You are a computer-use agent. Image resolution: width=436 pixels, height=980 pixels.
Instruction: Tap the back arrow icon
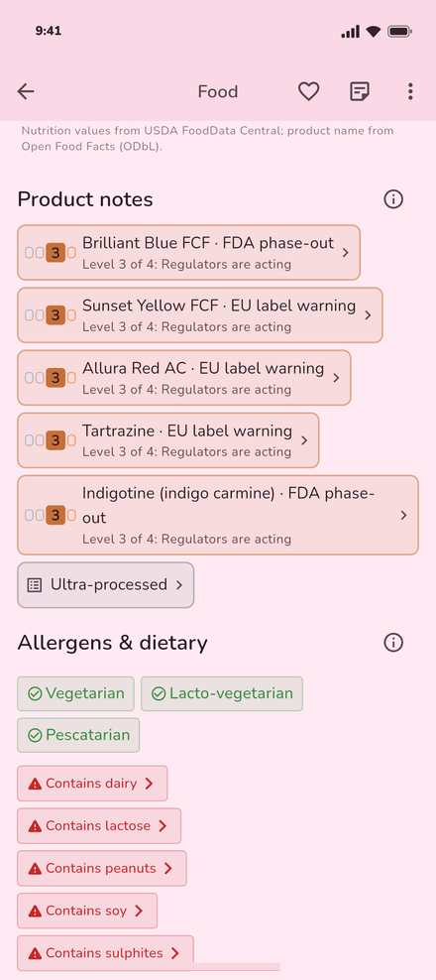[26, 92]
